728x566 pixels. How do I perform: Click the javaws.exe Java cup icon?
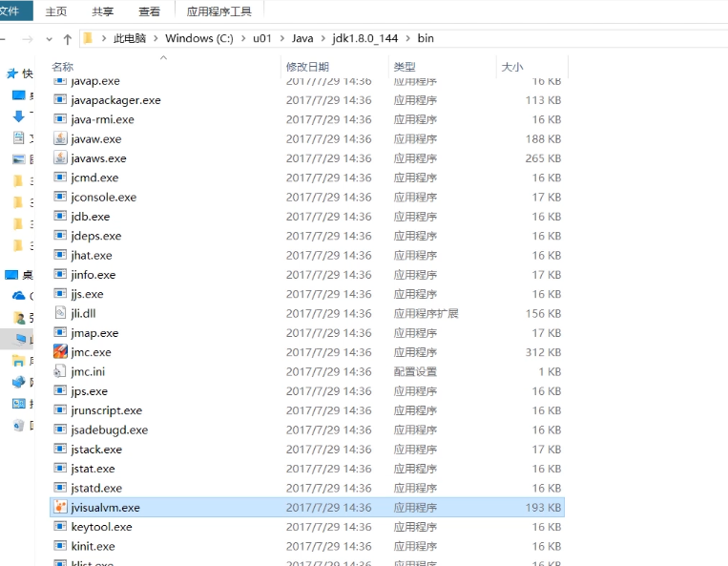60,157
